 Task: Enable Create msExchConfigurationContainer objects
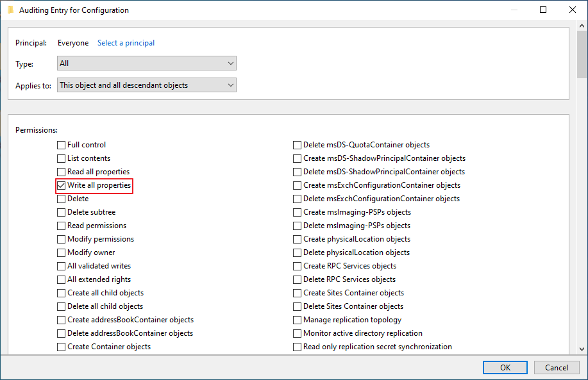click(x=297, y=185)
